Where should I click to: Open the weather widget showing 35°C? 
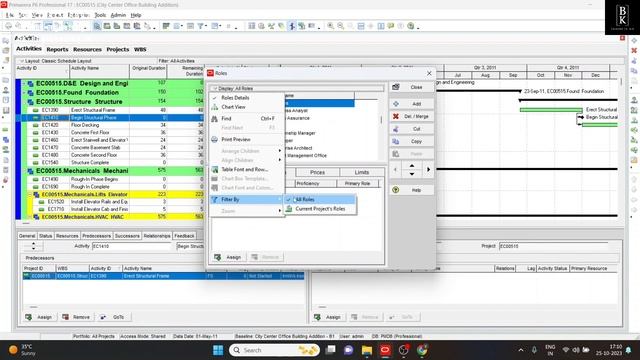click(22, 350)
